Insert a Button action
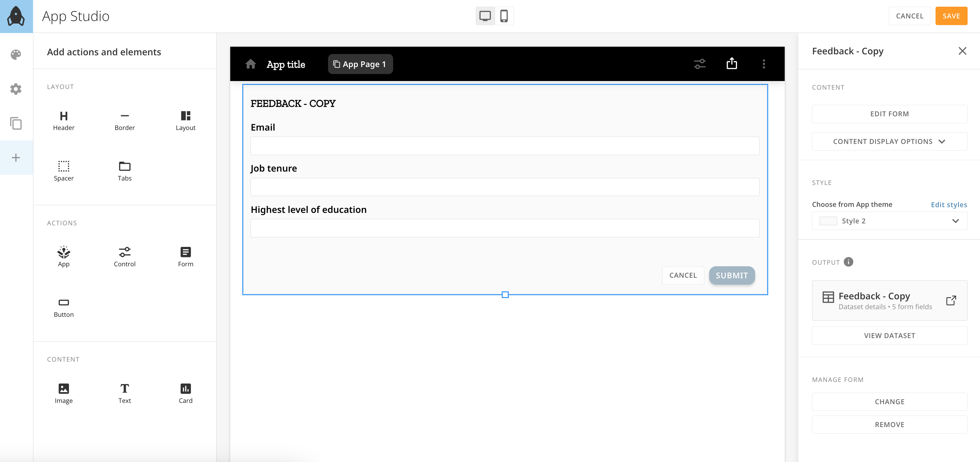 coord(63,307)
